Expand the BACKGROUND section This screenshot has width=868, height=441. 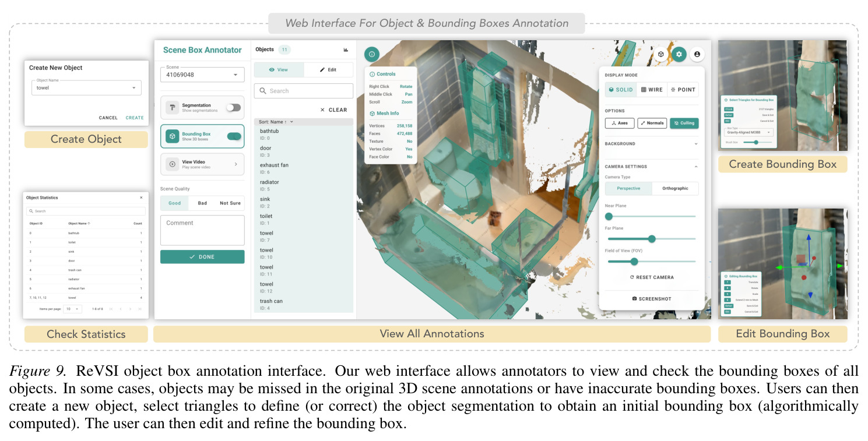pos(651,143)
